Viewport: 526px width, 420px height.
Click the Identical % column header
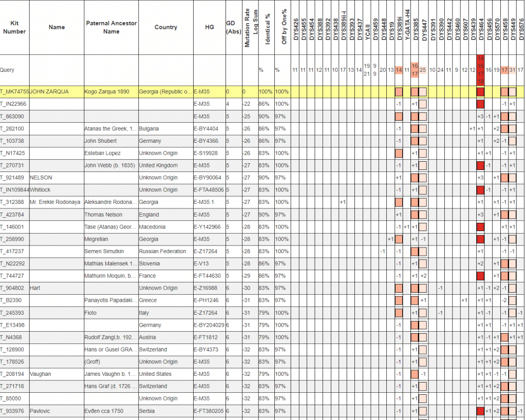tap(267, 31)
